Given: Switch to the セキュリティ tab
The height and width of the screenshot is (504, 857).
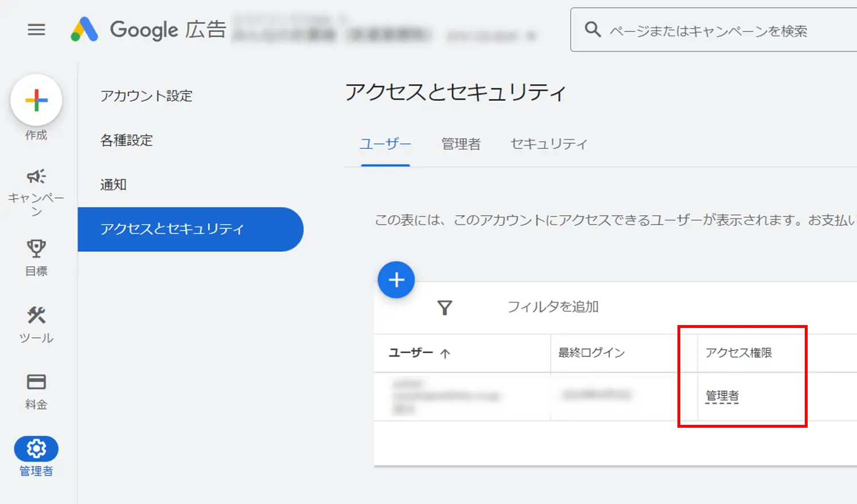Looking at the screenshot, I should tap(548, 144).
